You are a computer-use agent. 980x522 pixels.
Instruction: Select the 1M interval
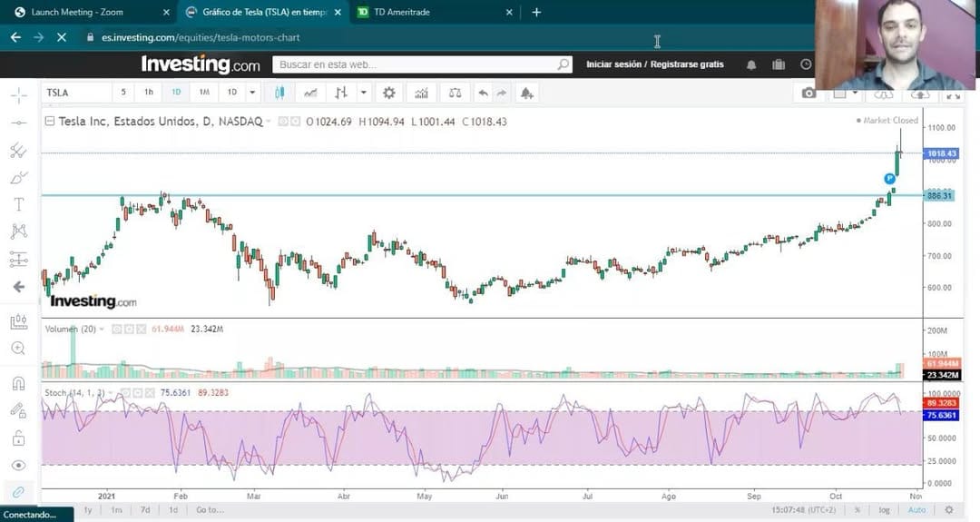point(204,93)
